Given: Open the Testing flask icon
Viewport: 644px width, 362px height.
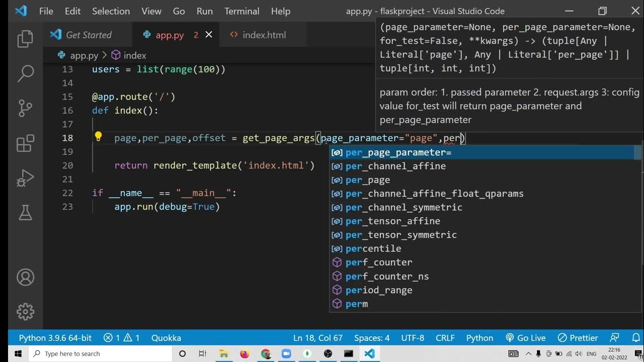Looking at the screenshot, I should point(25,213).
